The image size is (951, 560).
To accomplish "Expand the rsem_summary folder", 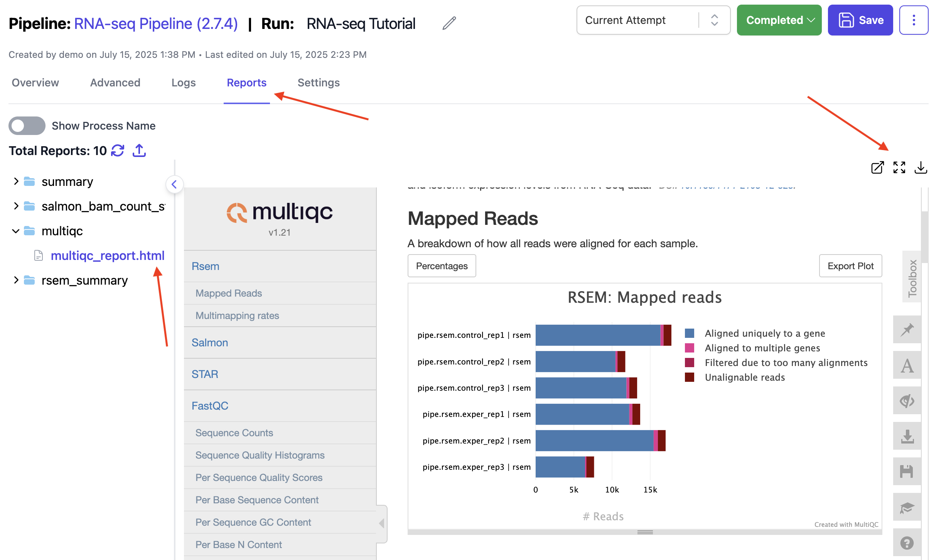I will [x=16, y=280].
